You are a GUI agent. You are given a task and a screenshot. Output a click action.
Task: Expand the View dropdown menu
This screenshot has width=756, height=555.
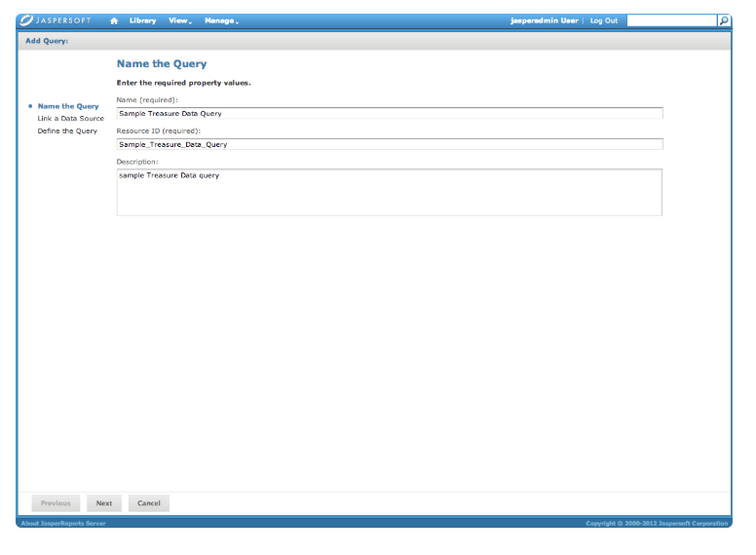pyautogui.click(x=180, y=20)
